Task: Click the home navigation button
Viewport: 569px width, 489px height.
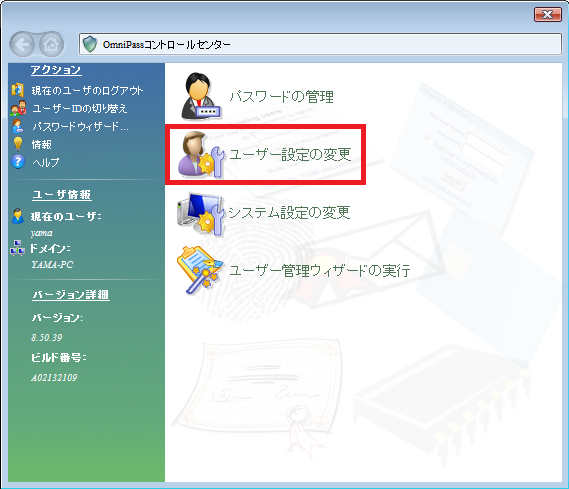Action: pos(51,44)
